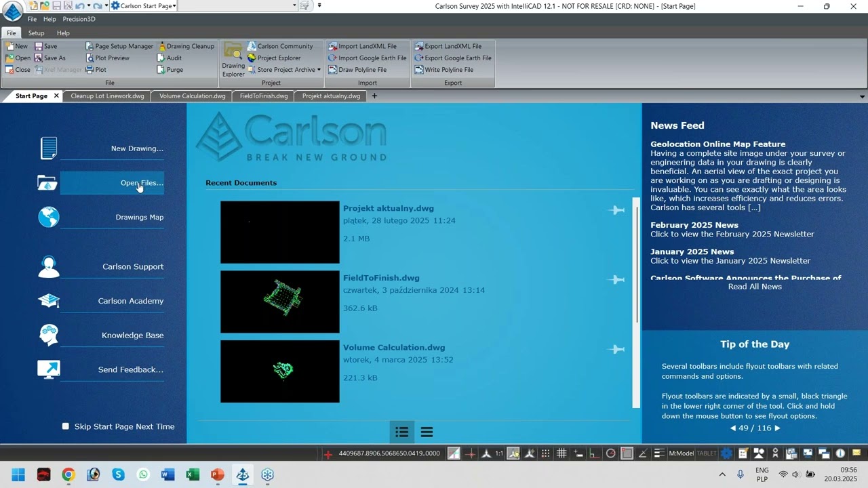Viewport: 868px width, 488px height.
Task: Click the recent documents vertical scrollbar
Action: click(x=636, y=303)
